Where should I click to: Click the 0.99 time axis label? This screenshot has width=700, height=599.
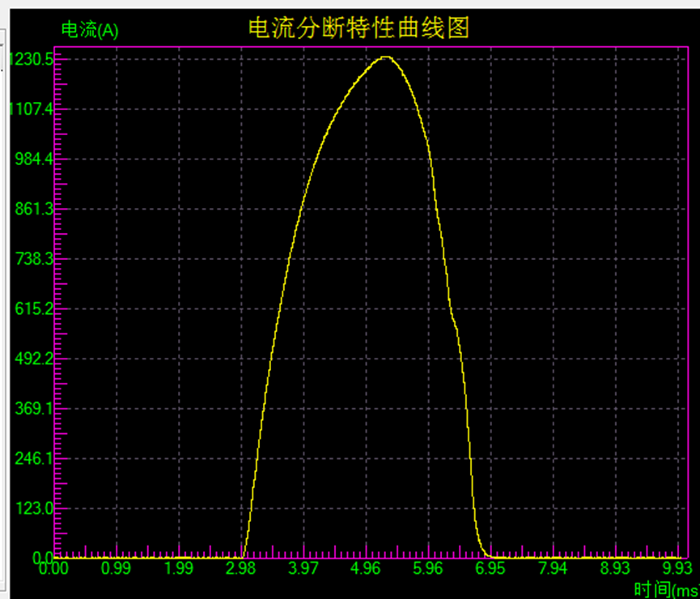point(116,568)
